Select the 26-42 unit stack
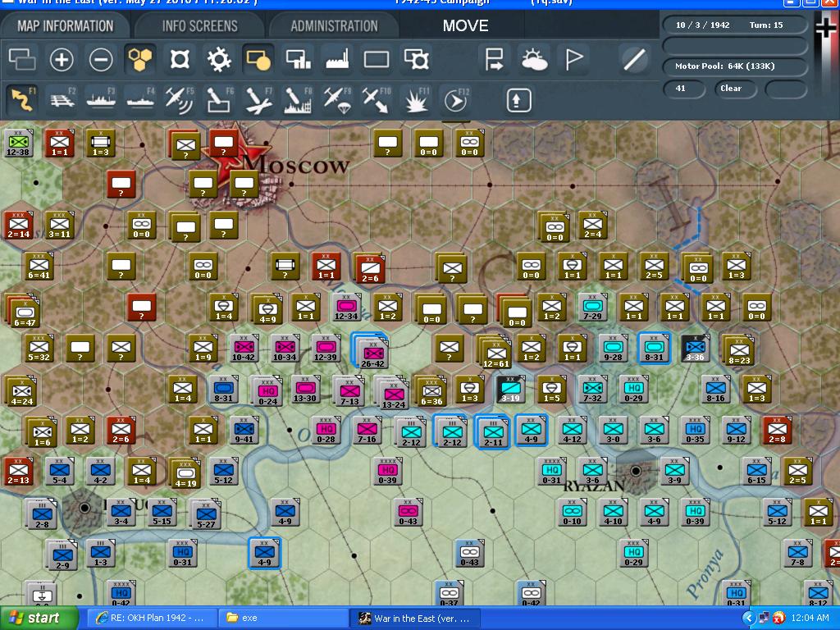This screenshot has height=630, width=840. (372, 350)
